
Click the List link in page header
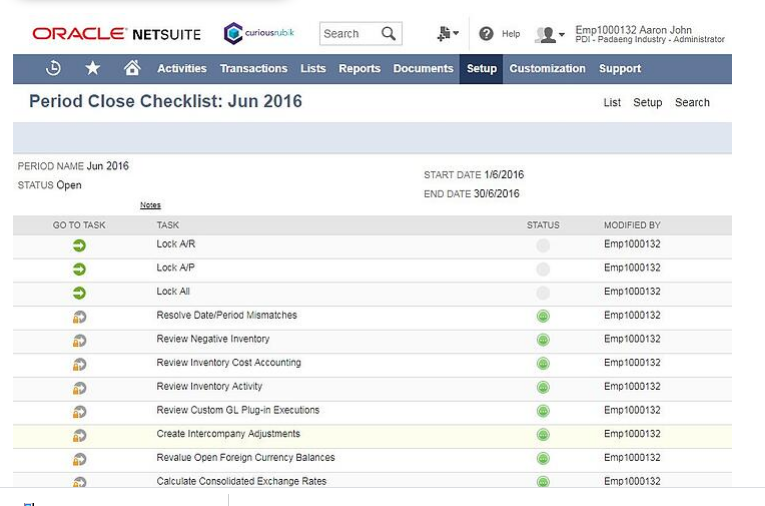tap(612, 102)
